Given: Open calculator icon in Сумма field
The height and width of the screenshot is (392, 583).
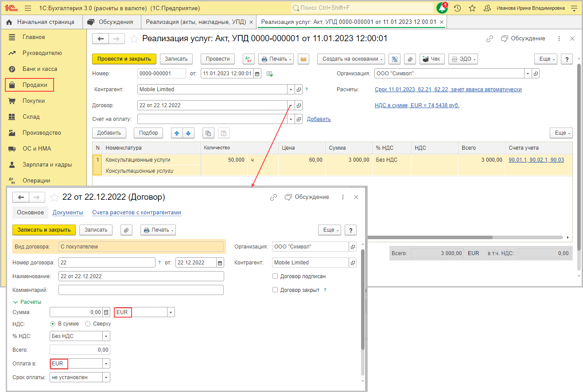Looking at the screenshot, I should pyautogui.click(x=106, y=312).
